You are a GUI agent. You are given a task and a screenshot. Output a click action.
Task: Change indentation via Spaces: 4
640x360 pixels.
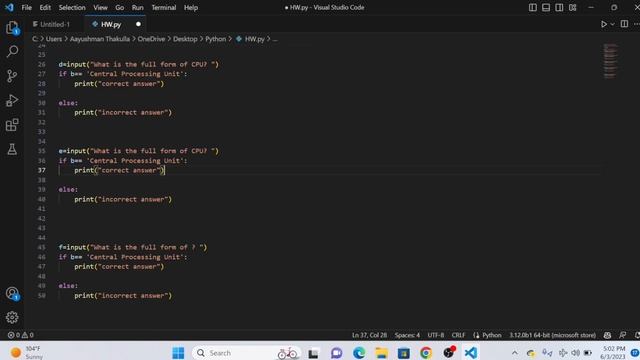tap(407, 335)
